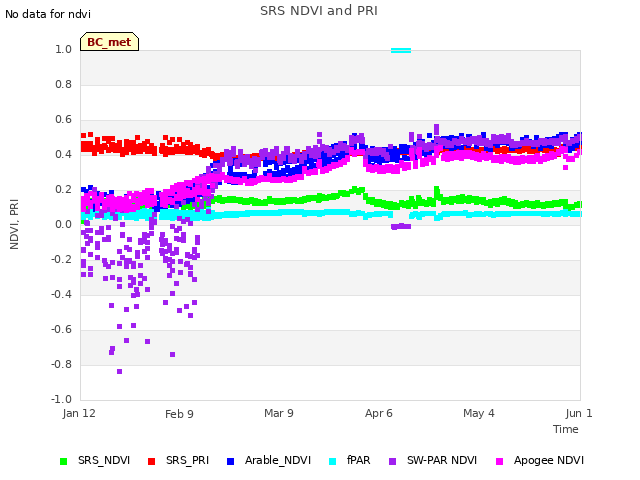Select the SRS_PRI legend label
640x480 pixels.
click(187, 460)
